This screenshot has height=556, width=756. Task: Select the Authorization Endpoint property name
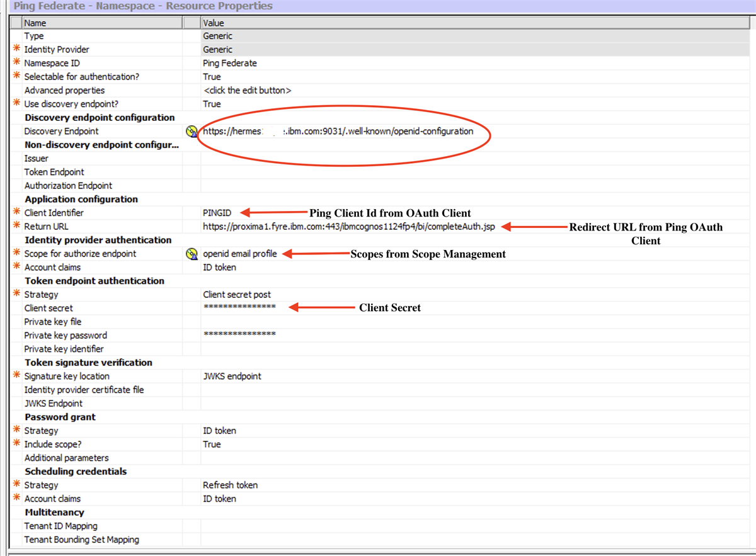68,186
